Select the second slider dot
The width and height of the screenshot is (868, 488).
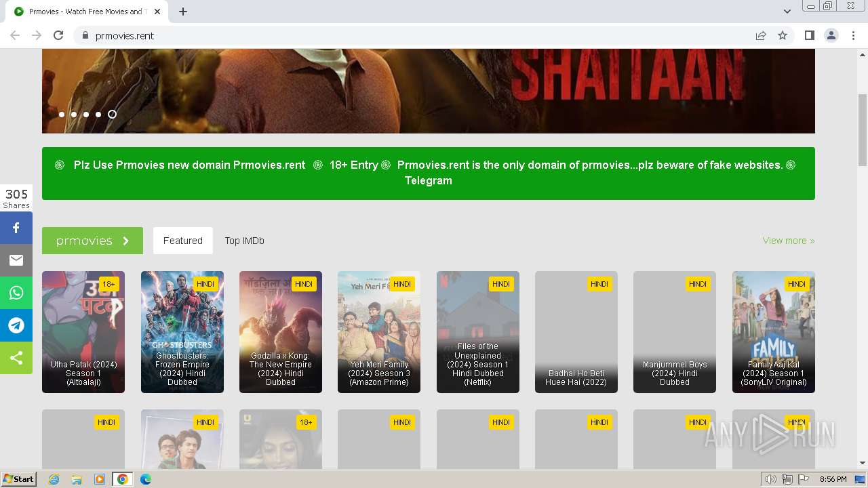[74, 115]
